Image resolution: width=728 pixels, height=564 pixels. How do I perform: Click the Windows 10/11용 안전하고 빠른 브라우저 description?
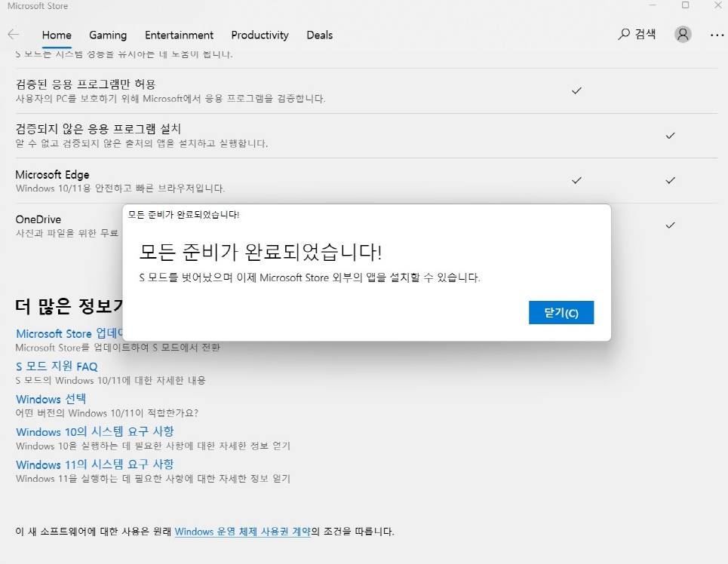coord(120,189)
